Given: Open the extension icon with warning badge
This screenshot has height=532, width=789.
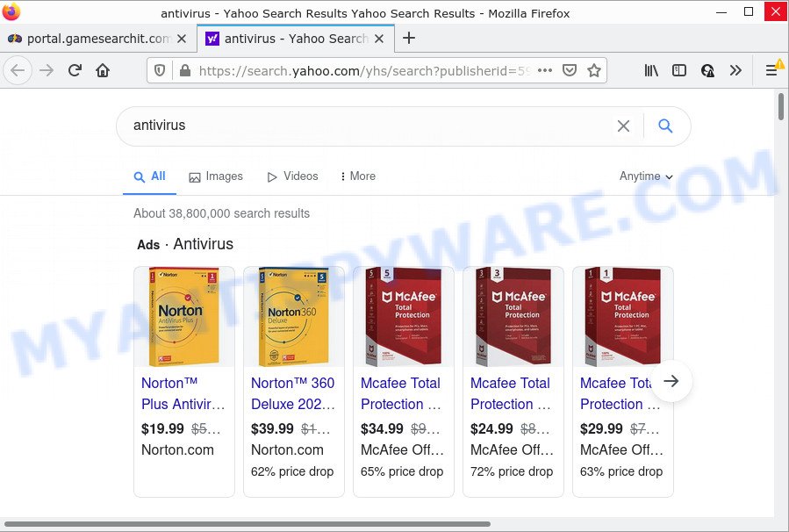Looking at the screenshot, I should [707, 70].
